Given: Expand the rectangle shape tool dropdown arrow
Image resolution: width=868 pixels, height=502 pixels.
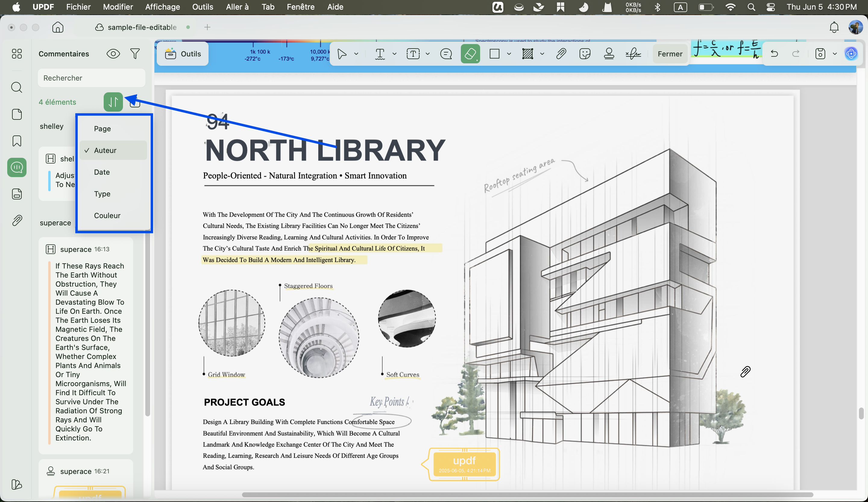Looking at the screenshot, I should click(509, 54).
